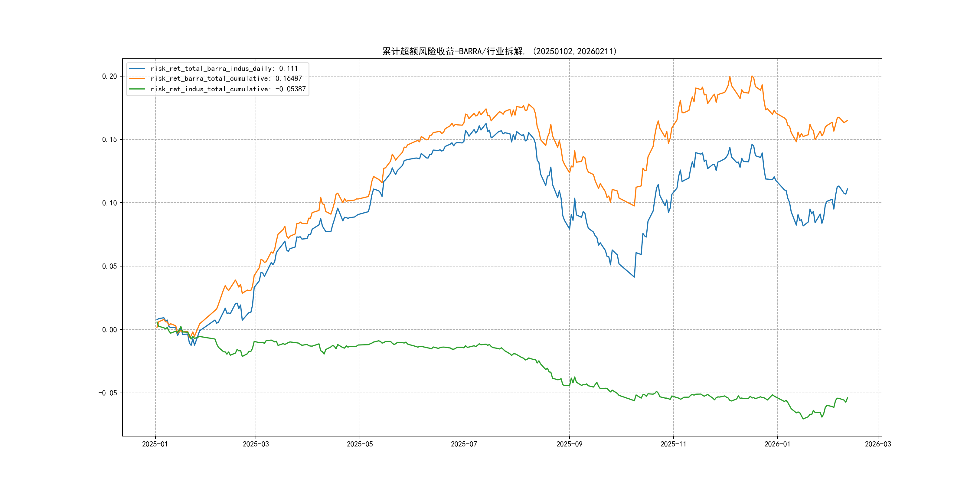Click the 2025-05 x-axis tick label
The width and height of the screenshot is (980, 490).
(x=360, y=444)
